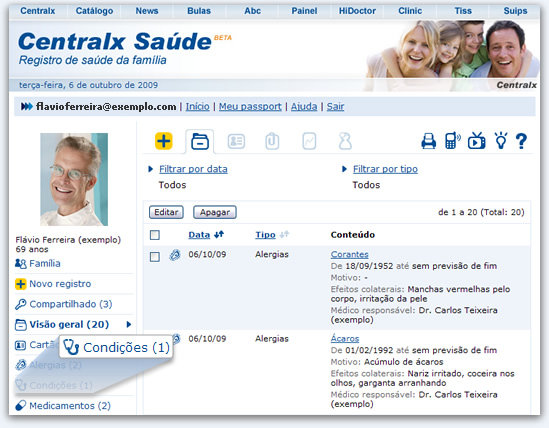Open the emergency card tab icon

tap(236, 141)
